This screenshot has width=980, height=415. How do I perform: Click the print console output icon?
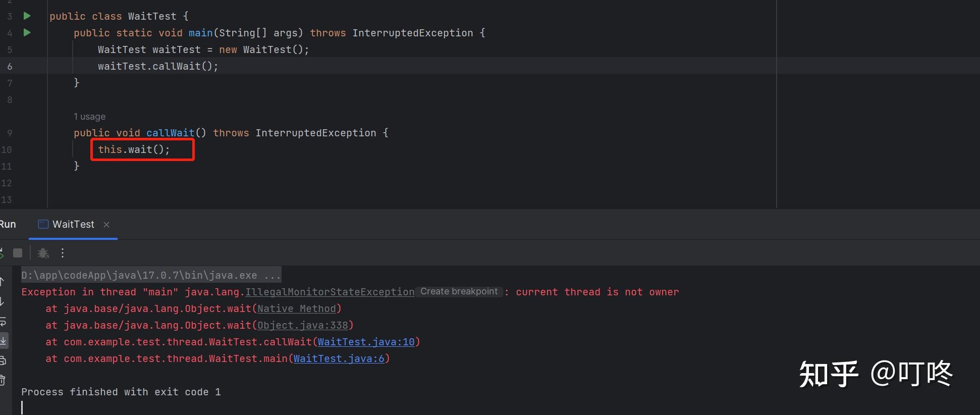click(x=3, y=360)
